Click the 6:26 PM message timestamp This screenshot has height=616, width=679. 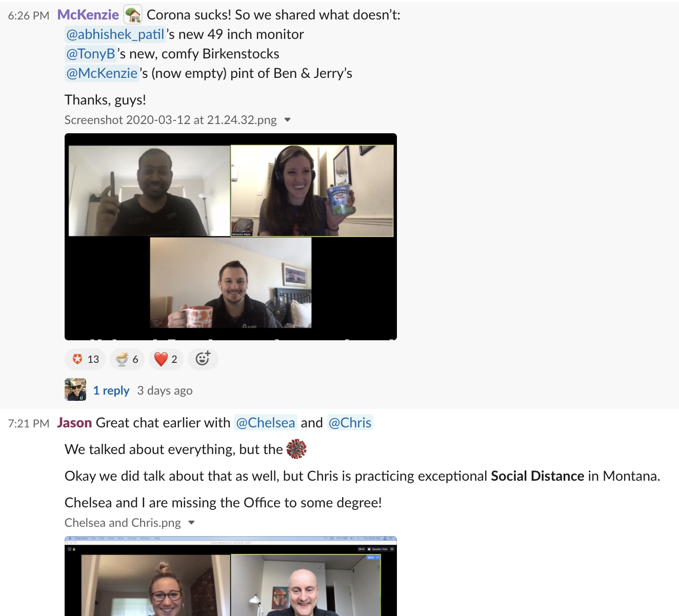29,16
